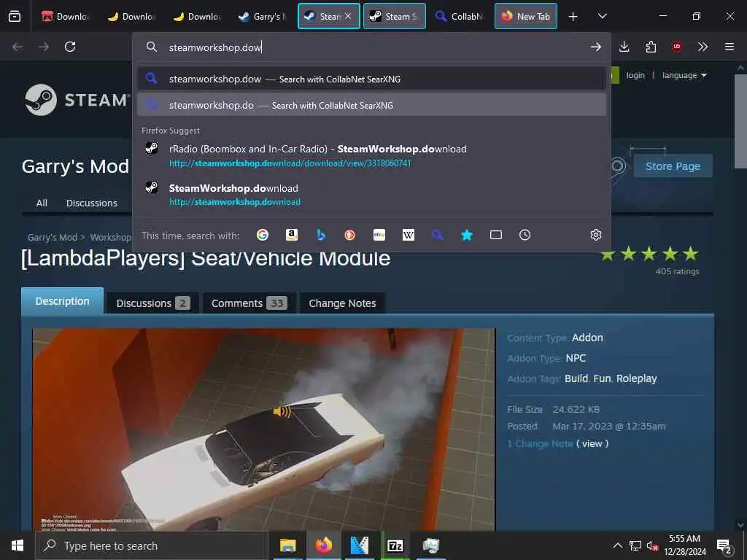Go forward with the forward arrow
This screenshot has height=560, width=747.
(x=44, y=47)
